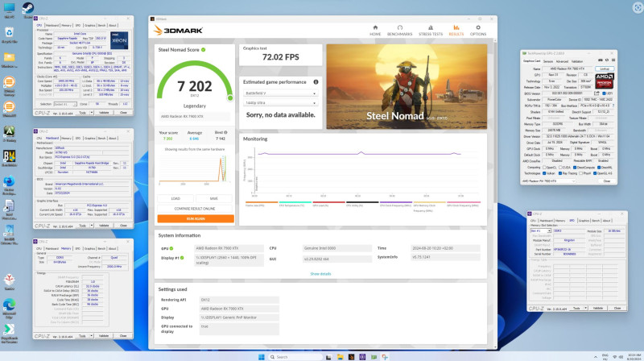Click COMPARE RESULT ONLINE button
This screenshot has height=361, width=644.
coord(196,209)
